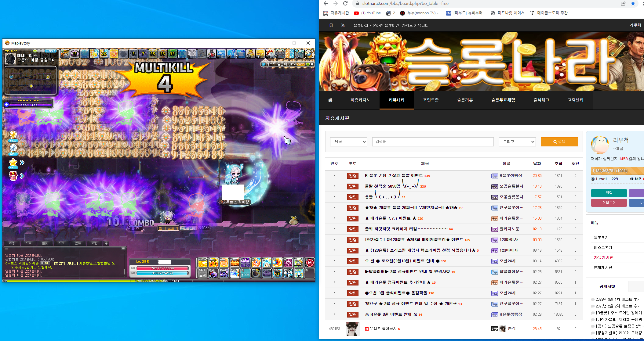Open the 포인트존 menu

pyautogui.click(x=431, y=100)
